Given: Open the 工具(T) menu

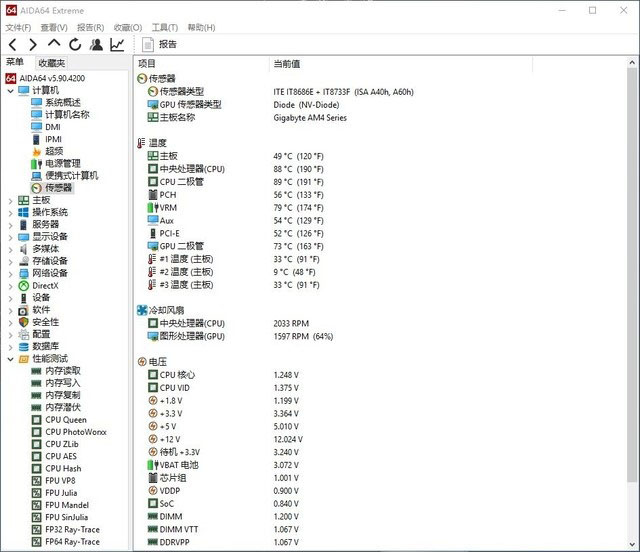Looking at the screenshot, I should coord(165,27).
